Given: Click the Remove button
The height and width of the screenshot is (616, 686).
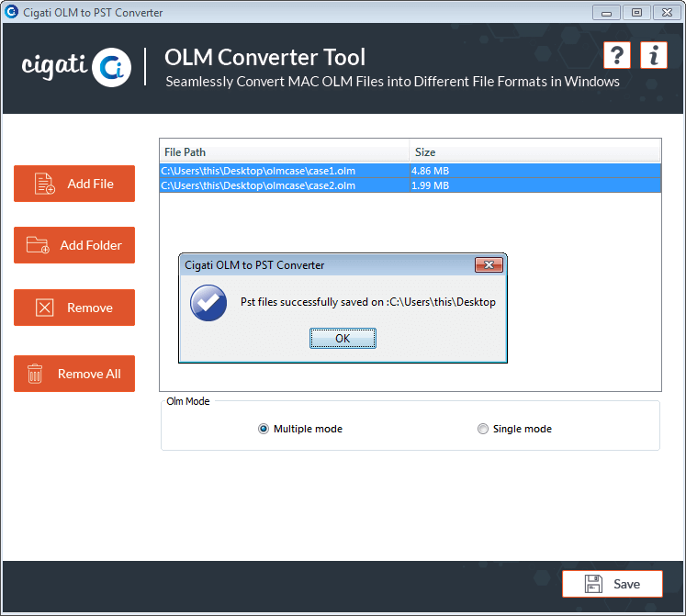Looking at the screenshot, I should pos(74,308).
